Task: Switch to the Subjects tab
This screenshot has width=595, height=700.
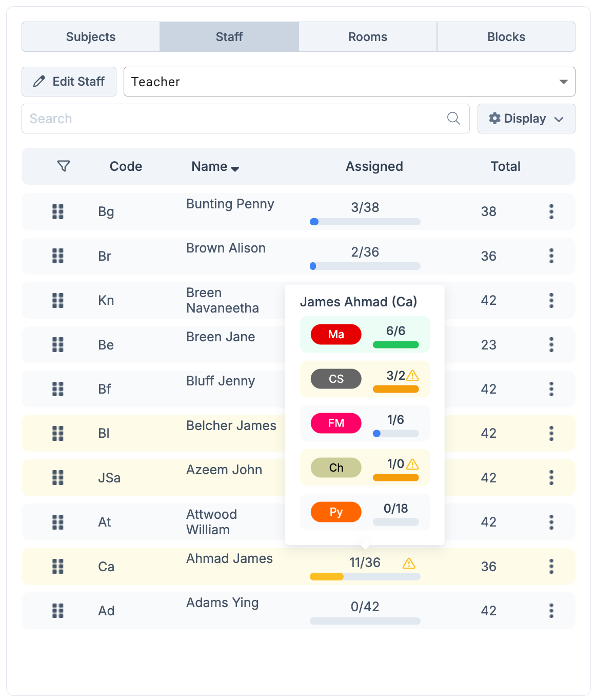Action: pos(91,37)
